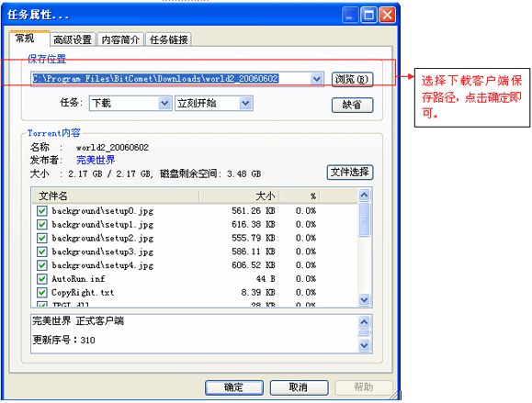Deselect the AutoRun.inf file checkbox
This screenshot has width=532, height=403.
click(41, 278)
